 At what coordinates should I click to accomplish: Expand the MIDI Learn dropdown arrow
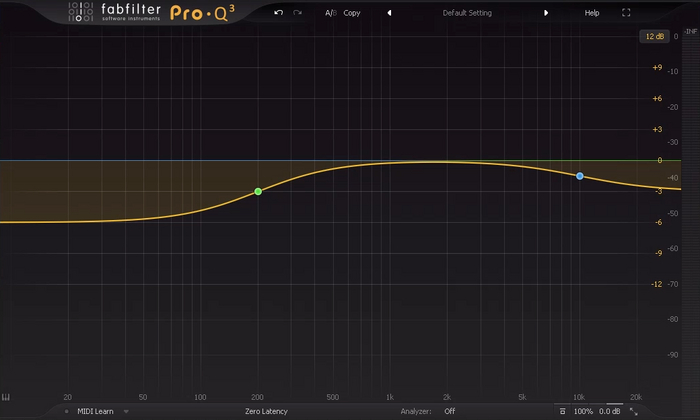click(x=126, y=412)
